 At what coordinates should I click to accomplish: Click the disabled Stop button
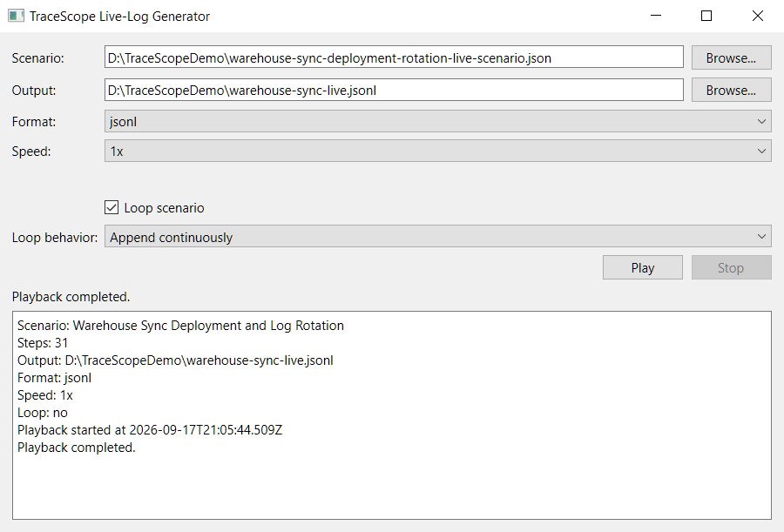click(731, 267)
